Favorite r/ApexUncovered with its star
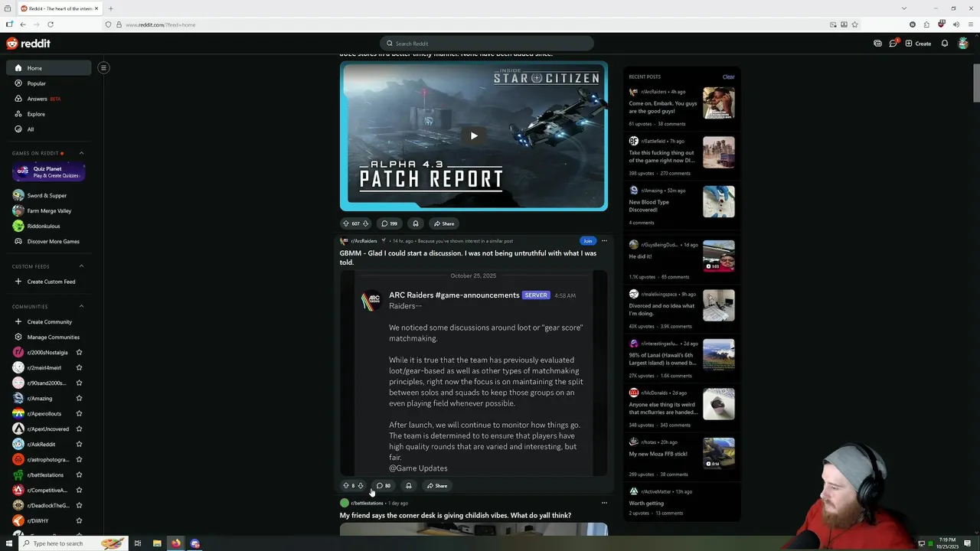This screenshot has width=980, height=551. [x=79, y=429]
